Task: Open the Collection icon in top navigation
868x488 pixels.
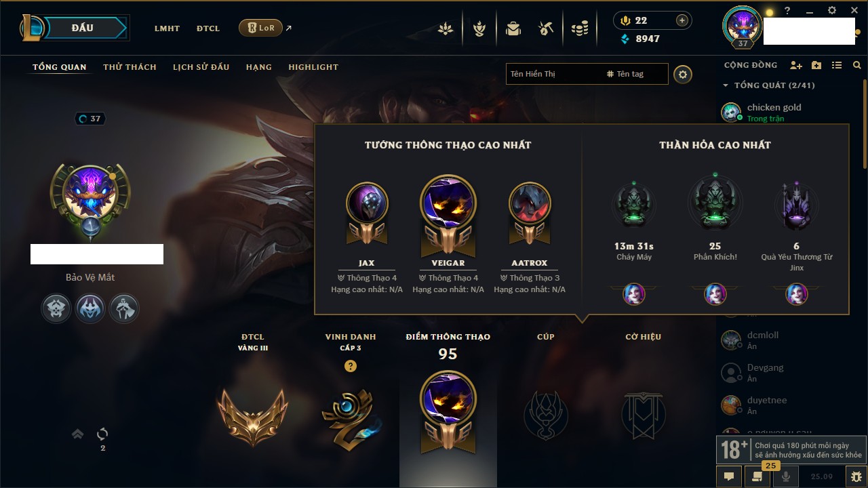Action: 479,28
